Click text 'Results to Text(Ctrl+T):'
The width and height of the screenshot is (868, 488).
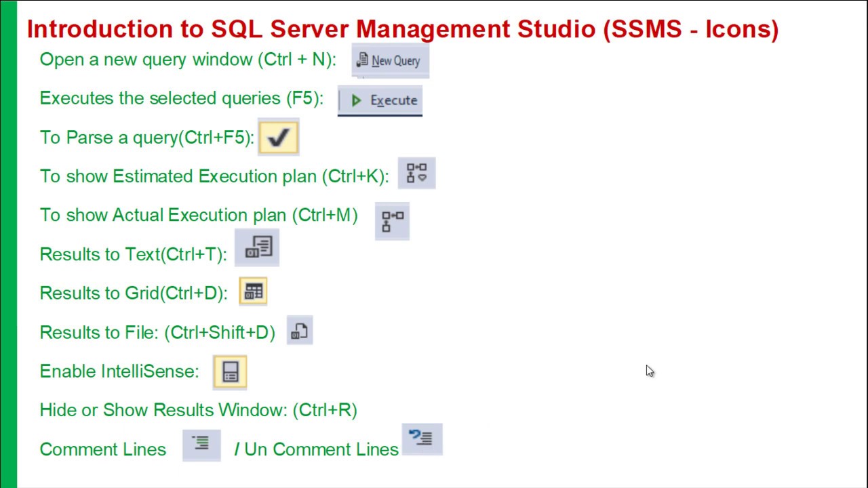click(133, 254)
